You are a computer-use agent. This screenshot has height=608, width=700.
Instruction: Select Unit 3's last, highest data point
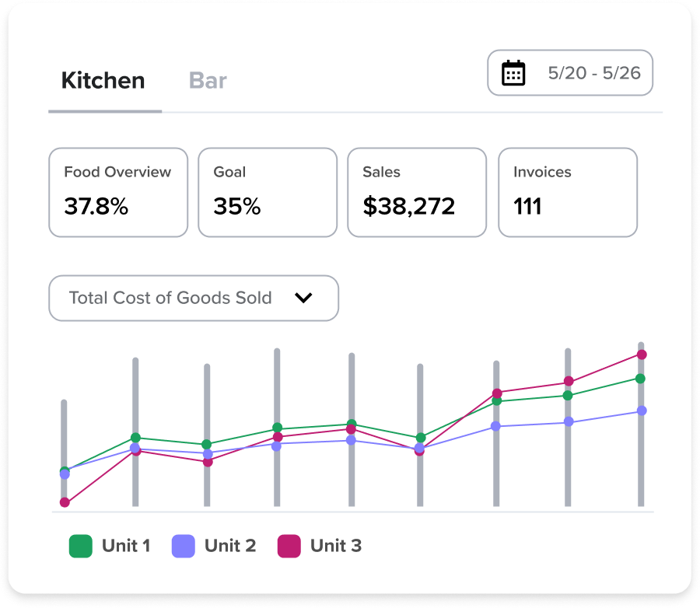coord(642,355)
